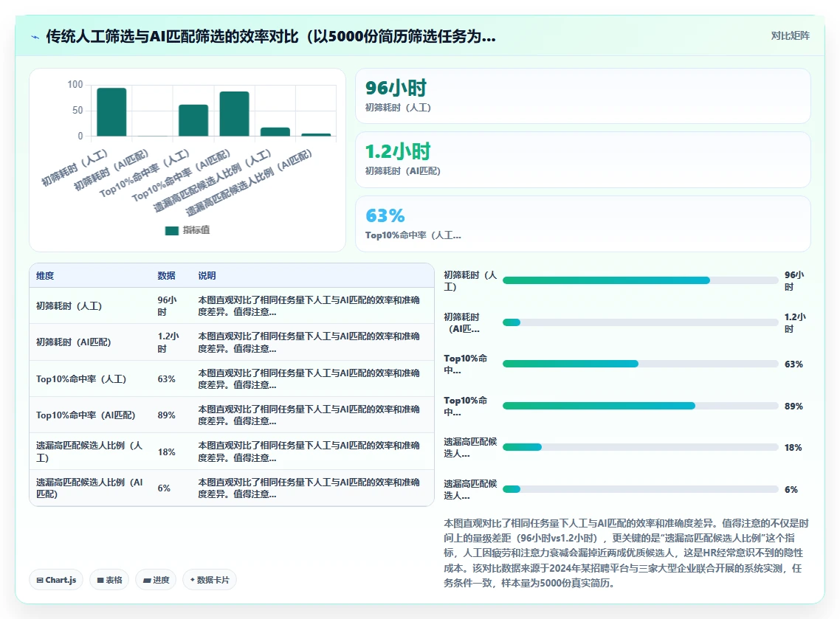
Task: Click the dashboard title text
Action: pos(271,36)
